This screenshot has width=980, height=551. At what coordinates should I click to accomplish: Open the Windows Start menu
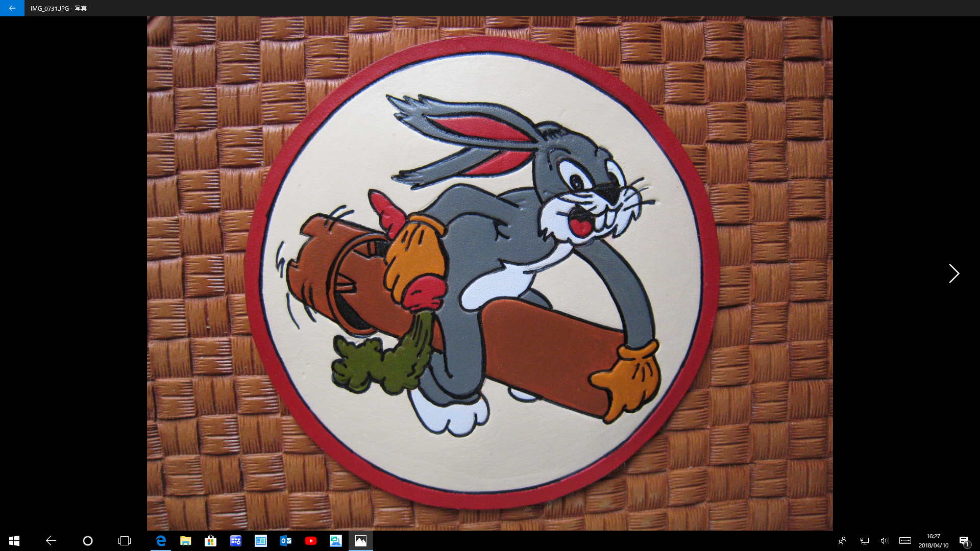coord(14,541)
